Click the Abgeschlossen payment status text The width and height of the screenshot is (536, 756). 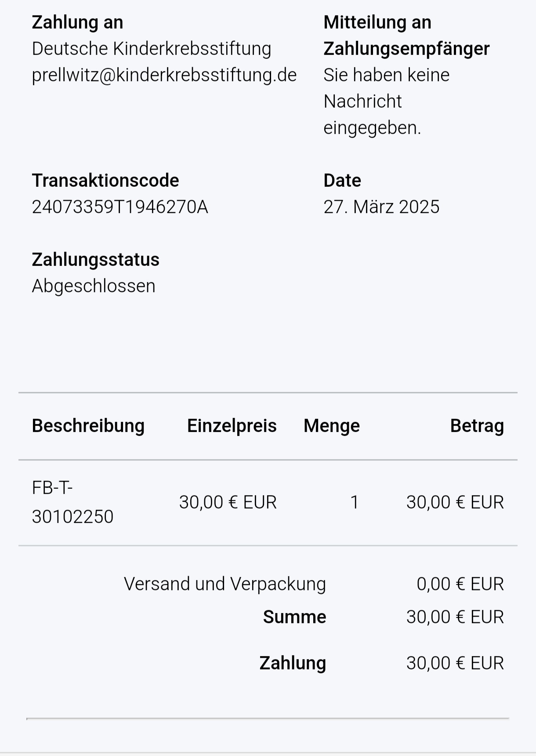click(94, 286)
